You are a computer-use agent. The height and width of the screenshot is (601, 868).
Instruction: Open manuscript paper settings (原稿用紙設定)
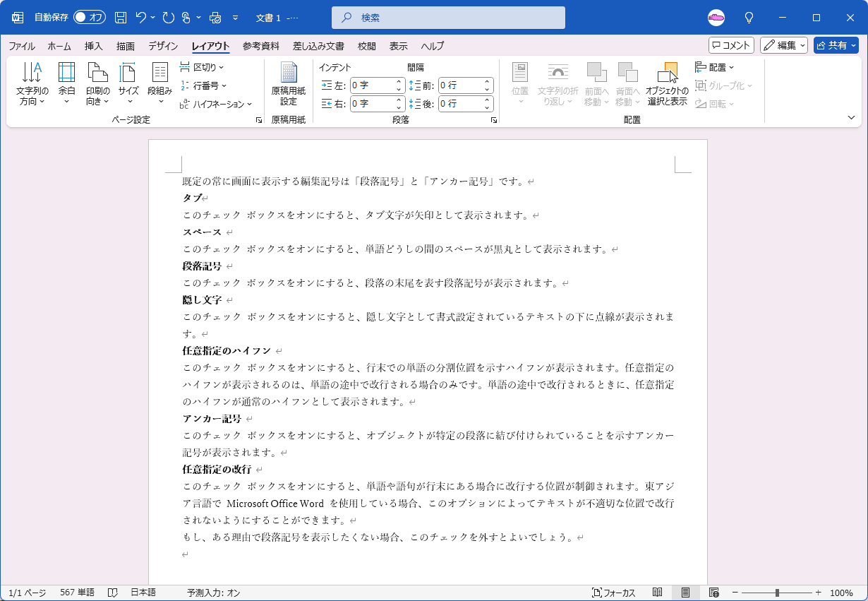[288, 84]
